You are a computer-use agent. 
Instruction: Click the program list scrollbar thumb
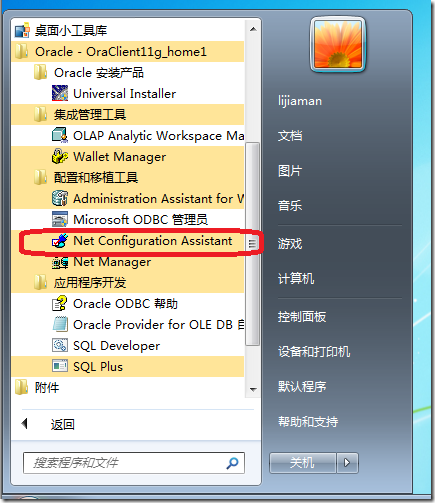tap(252, 244)
